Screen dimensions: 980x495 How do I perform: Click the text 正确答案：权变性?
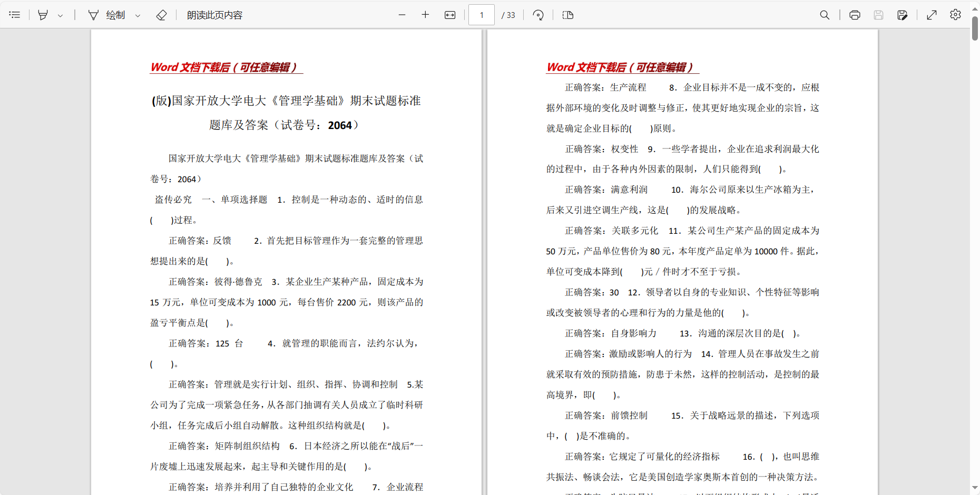click(x=601, y=149)
